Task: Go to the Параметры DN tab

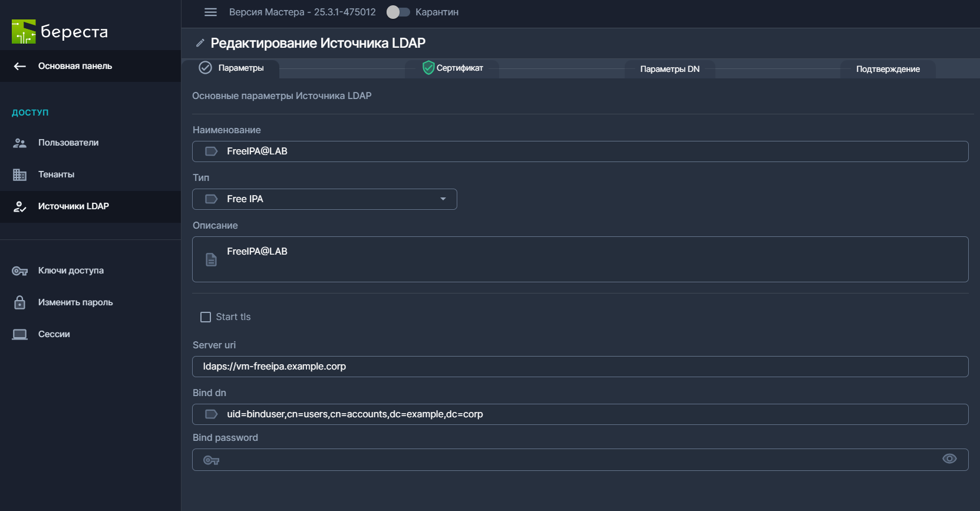Action: pos(669,69)
